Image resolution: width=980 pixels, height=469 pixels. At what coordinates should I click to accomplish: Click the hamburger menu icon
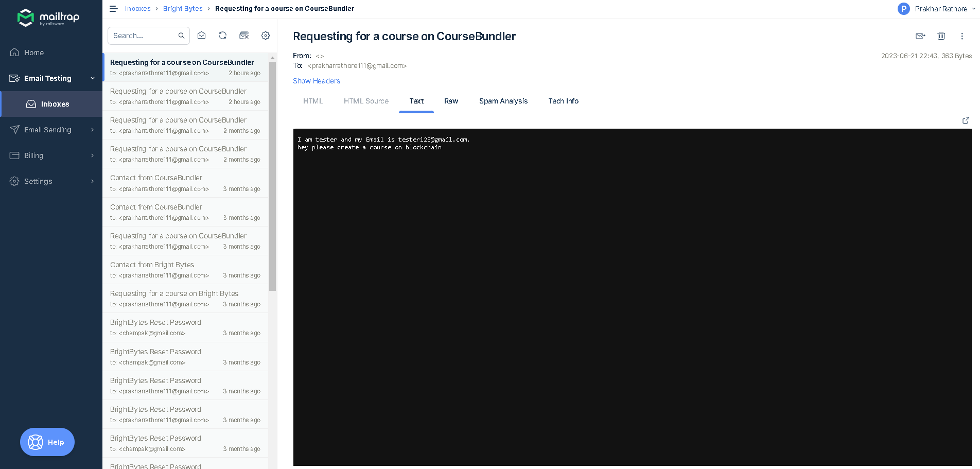click(113, 8)
